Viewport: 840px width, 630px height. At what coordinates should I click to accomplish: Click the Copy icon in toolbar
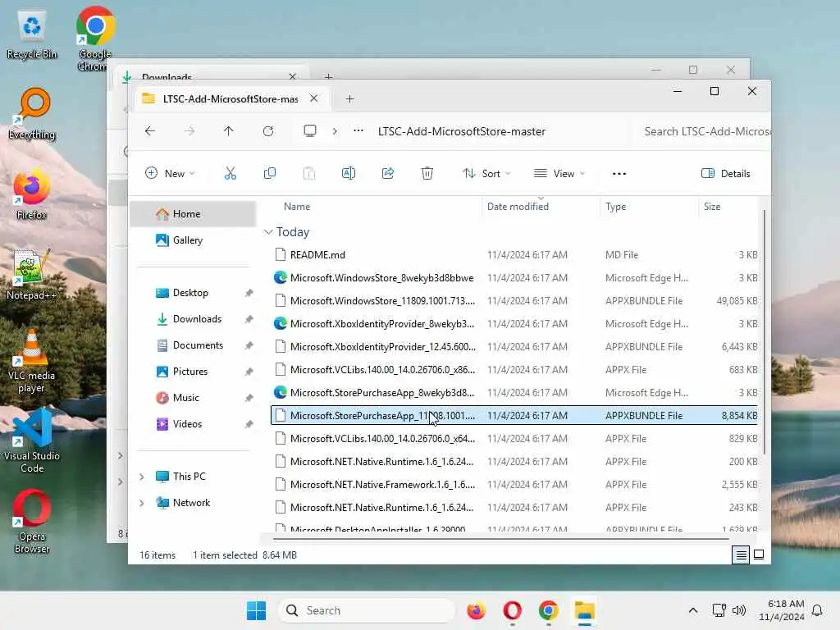pos(269,173)
